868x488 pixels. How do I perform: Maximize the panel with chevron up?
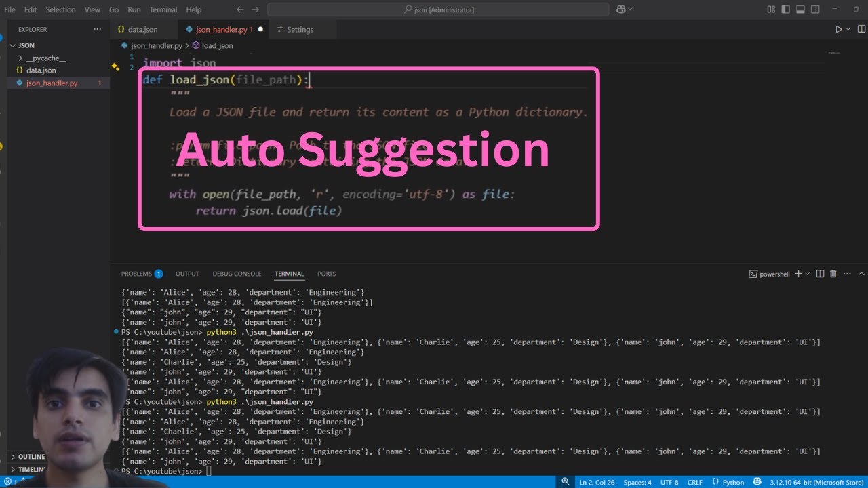pos(861,274)
